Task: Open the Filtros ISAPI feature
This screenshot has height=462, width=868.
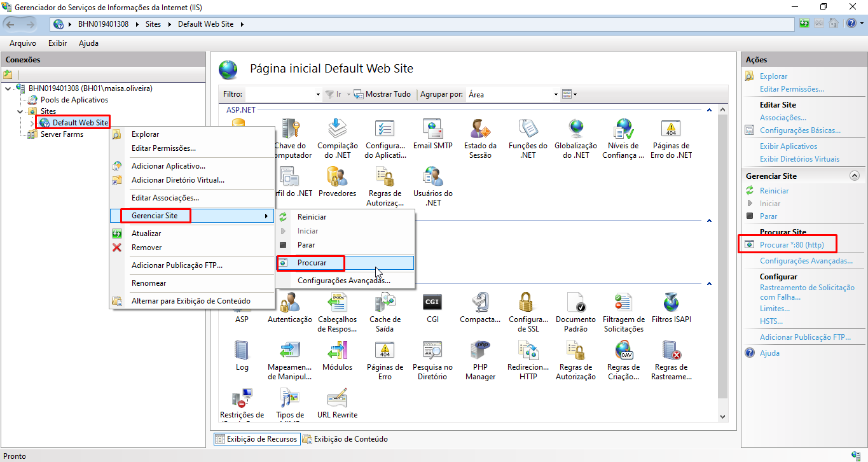Action: pyautogui.click(x=670, y=307)
